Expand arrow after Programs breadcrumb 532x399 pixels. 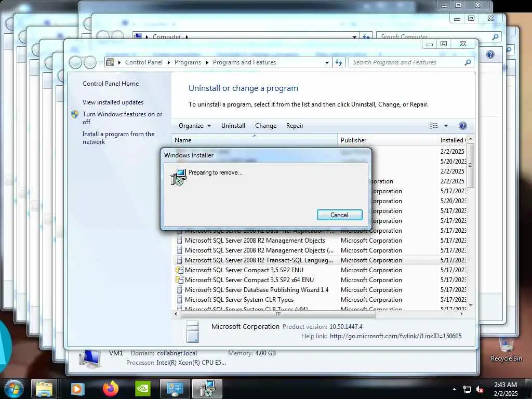click(207, 62)
